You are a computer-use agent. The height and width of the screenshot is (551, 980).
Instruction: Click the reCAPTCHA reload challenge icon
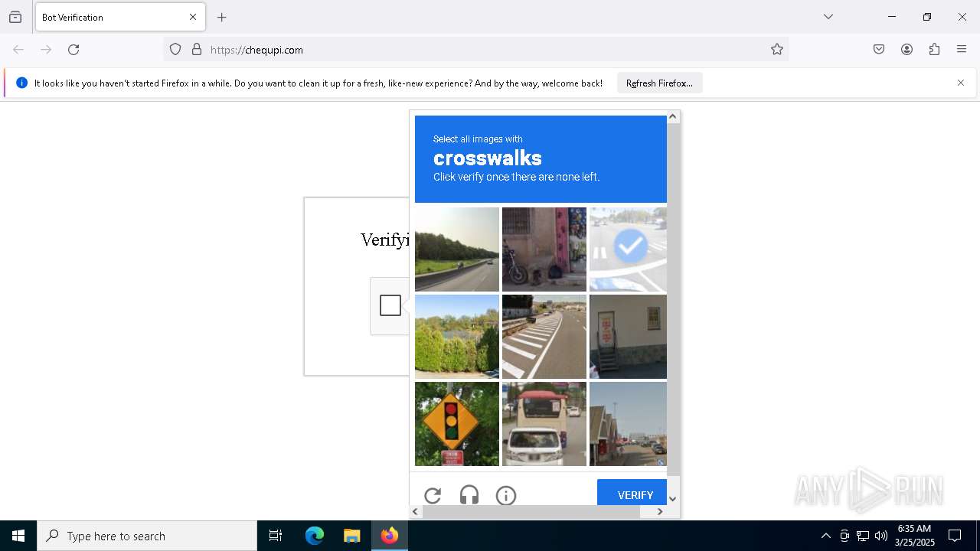(x=433, y=495)
